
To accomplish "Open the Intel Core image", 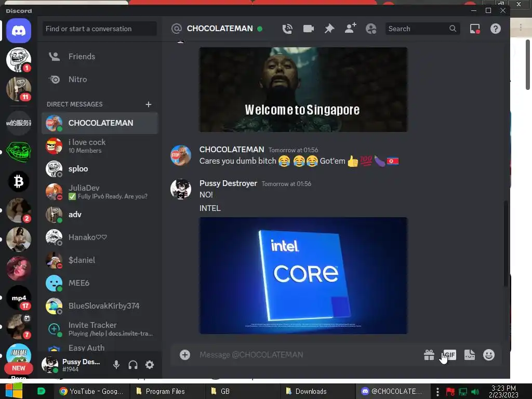I will pos(303,275).
